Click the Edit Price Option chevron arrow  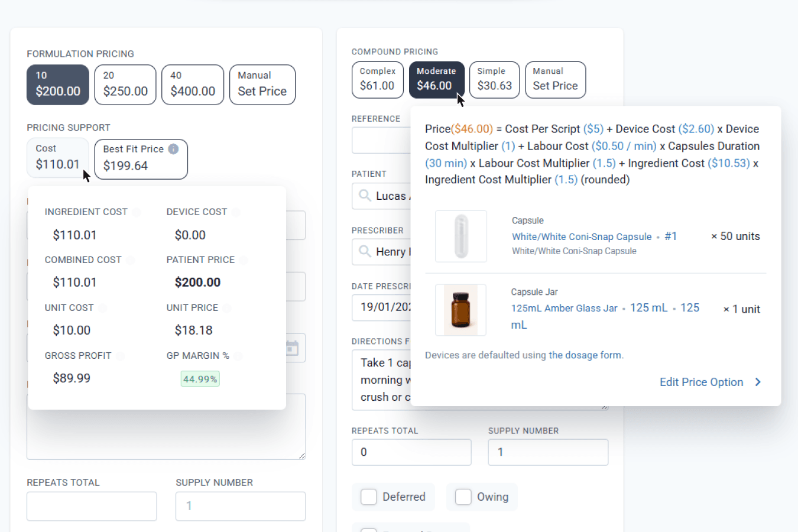[x=758, y=382]
